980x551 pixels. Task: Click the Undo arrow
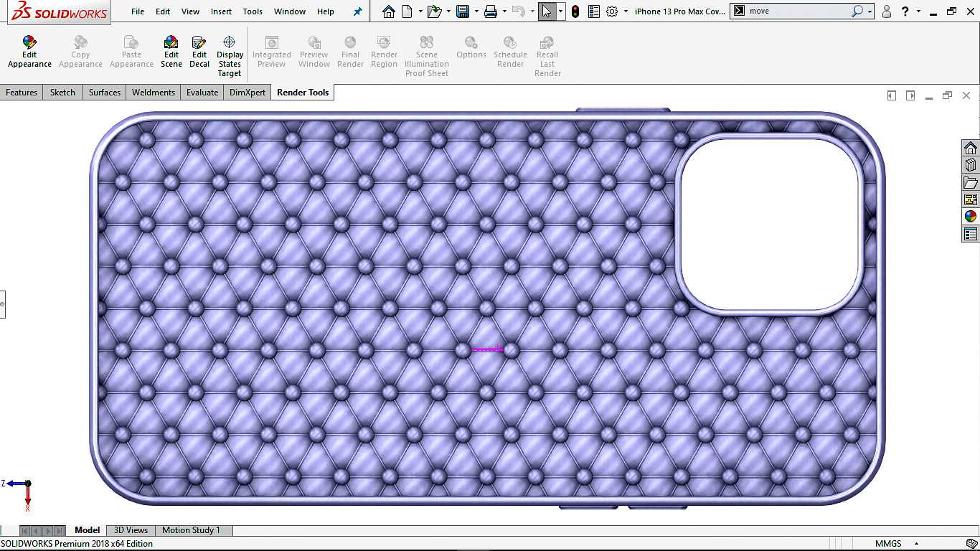tap(519, 11)
